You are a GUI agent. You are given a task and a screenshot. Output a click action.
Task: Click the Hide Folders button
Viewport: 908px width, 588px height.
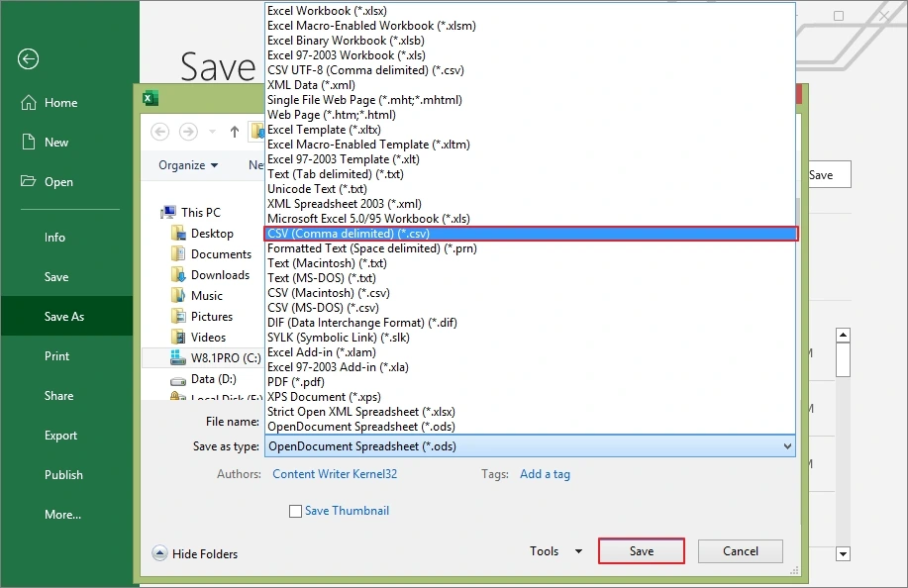pos(194,554)
